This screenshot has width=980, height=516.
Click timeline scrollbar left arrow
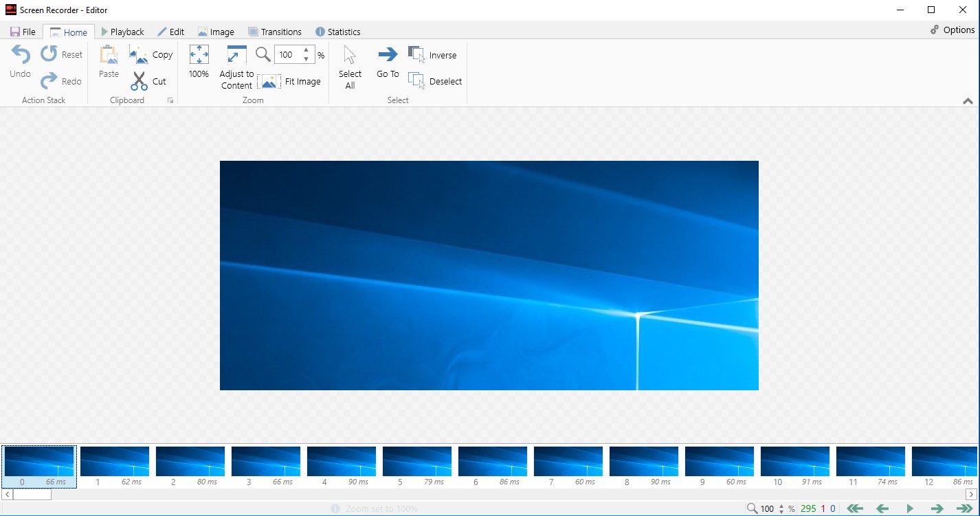[x=8, y=494]
